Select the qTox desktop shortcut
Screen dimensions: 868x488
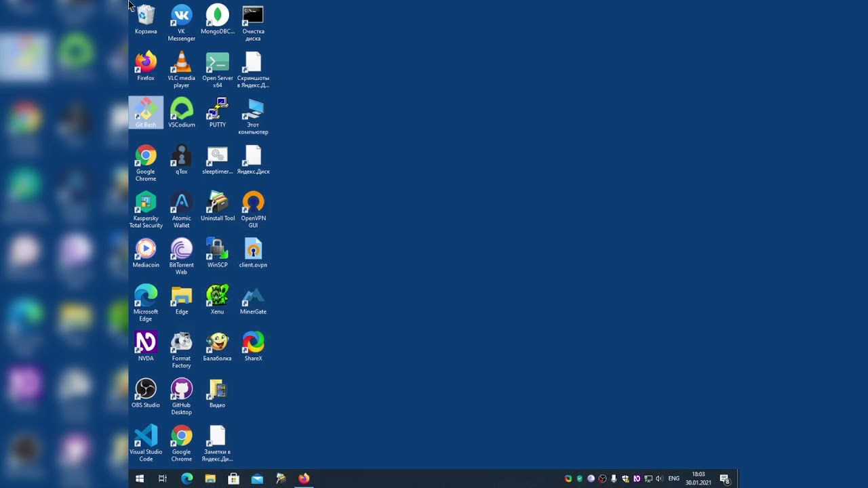pos(181,160)
